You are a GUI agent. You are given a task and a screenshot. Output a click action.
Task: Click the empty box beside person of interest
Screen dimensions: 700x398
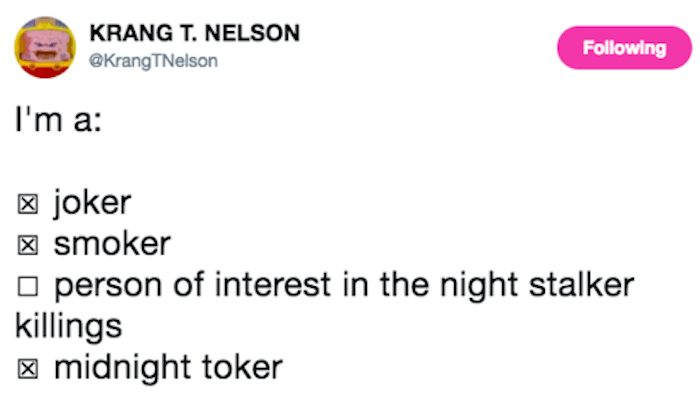click(x=28, y=286)
